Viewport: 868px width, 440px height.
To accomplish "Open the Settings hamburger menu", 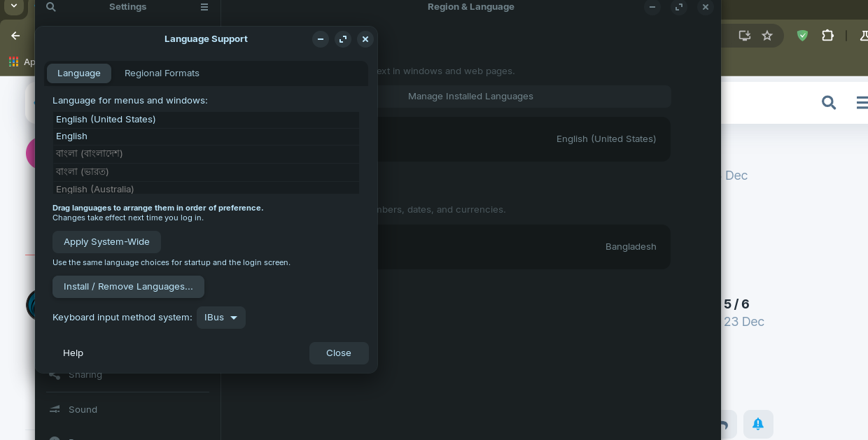I will point(204,7).
